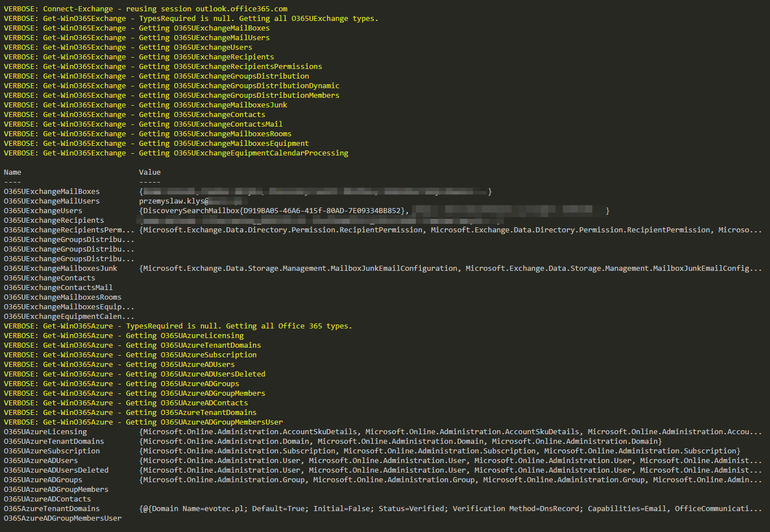
Task: Click the truncated O365UExchangeRecipientsPerm... label
Action: point(68,230)
